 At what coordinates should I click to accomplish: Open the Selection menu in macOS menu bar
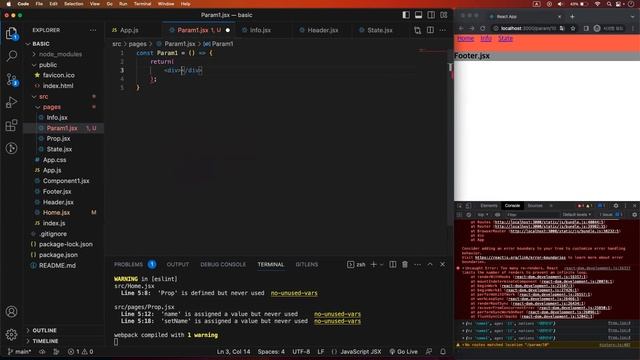74,4
